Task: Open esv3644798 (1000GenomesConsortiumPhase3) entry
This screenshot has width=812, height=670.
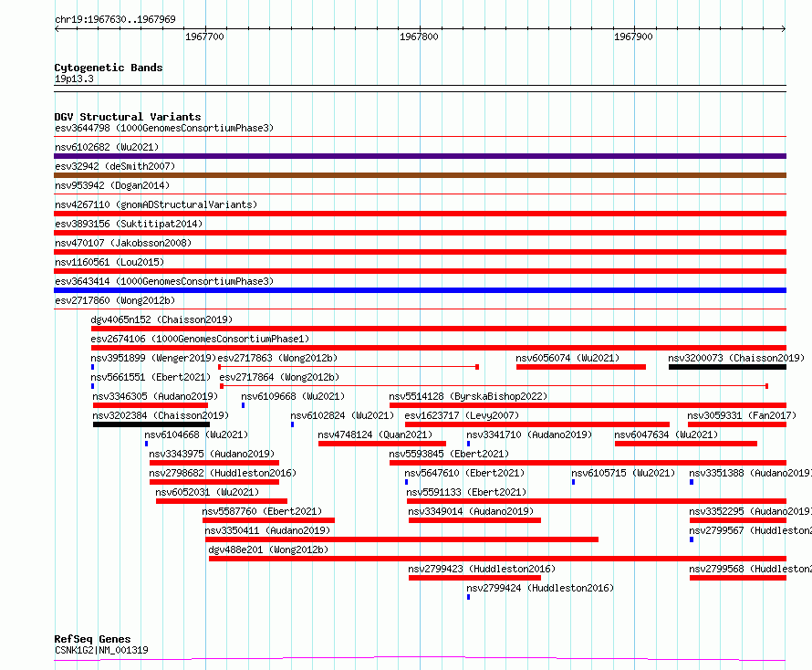Action: click(164, 128)
